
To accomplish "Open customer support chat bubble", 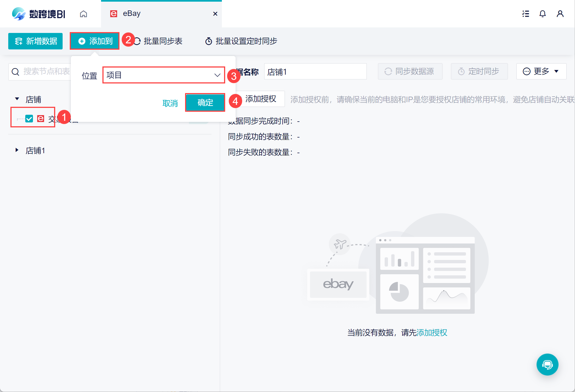I will tap(547, 364).
